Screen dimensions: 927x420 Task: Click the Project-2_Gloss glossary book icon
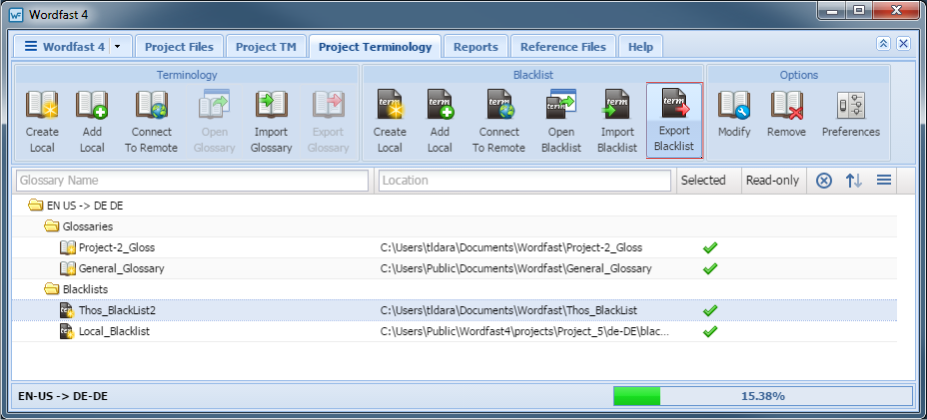click(x=68, y=247)
